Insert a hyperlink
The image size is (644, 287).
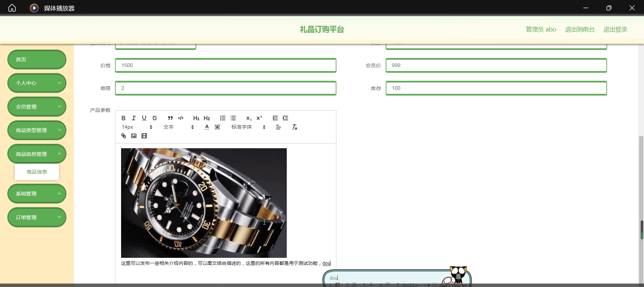[x=123, y=136]
